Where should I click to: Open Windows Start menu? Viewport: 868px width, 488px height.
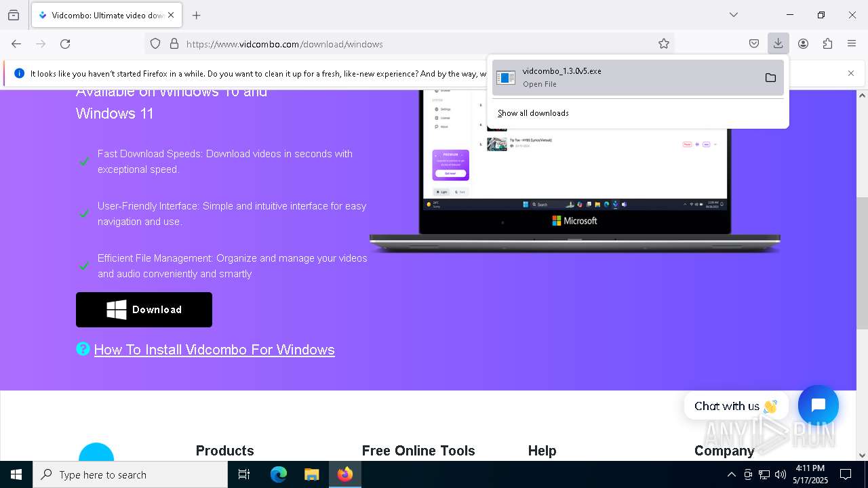16,474
